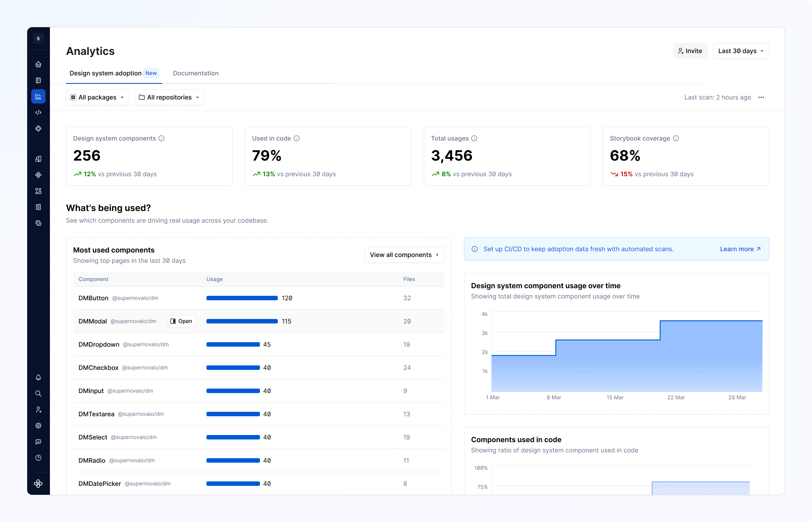Click the Set up CI/CD banner text
Screen dimensions: 812x522
(x=578, y=249)
